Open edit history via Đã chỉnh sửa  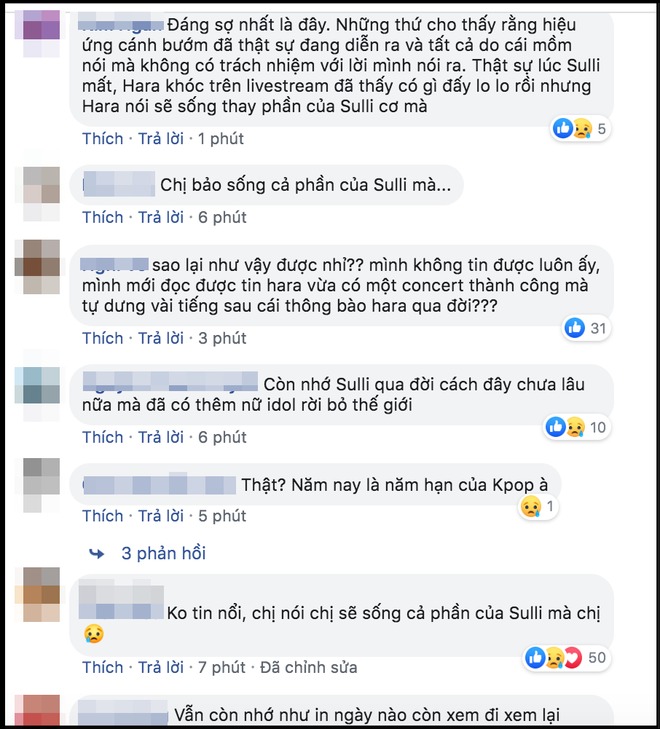[309, 668]
